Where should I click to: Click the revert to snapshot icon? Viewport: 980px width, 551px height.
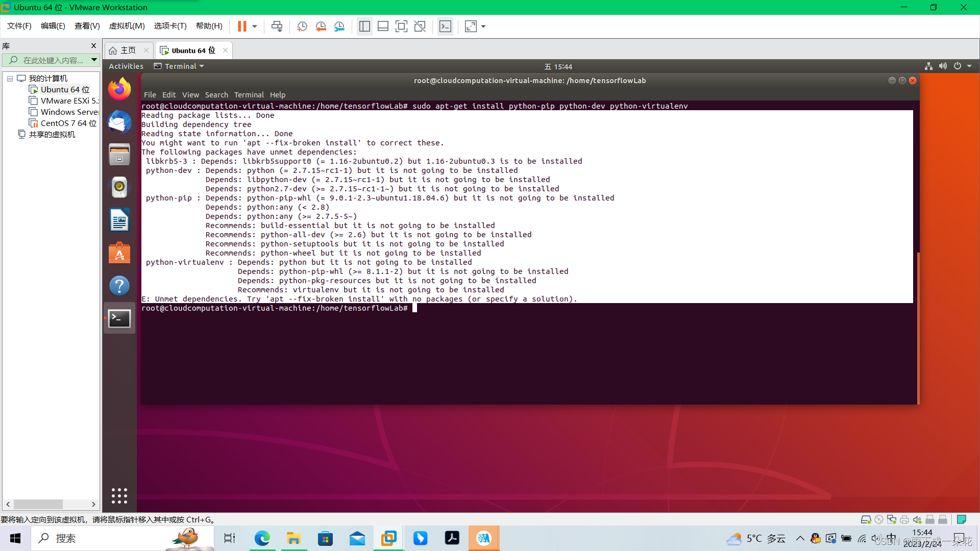(x=321, y=27)
